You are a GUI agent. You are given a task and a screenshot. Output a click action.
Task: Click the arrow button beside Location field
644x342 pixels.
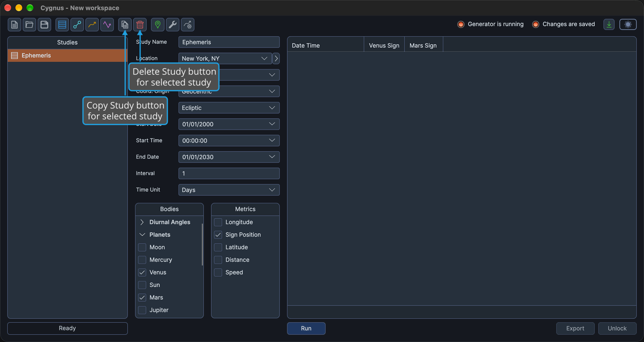click(x=276, y=58)
